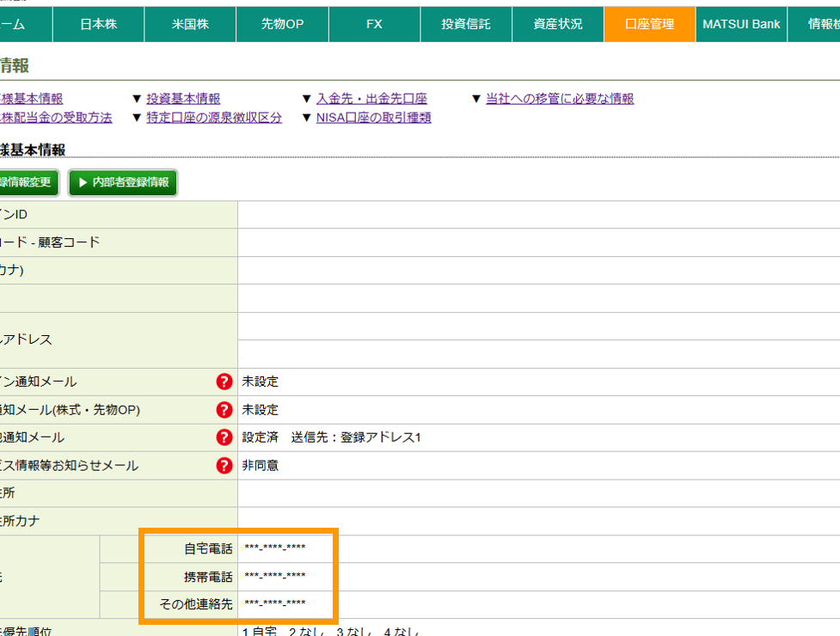Select masked number in 自宅電話 row
Image resolution: width=840 pixels, height=636 pixels.
pyautogui.click(x=275, y=547)
